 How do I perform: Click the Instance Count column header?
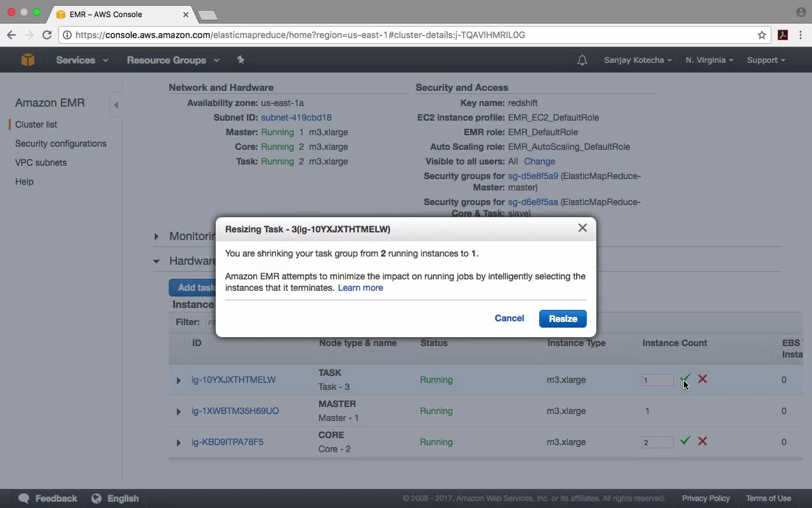[x=674, y=343]
